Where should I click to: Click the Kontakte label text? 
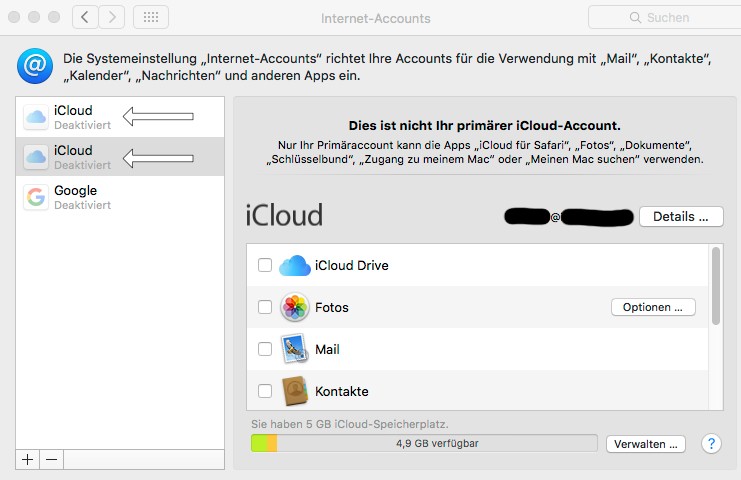342,391
